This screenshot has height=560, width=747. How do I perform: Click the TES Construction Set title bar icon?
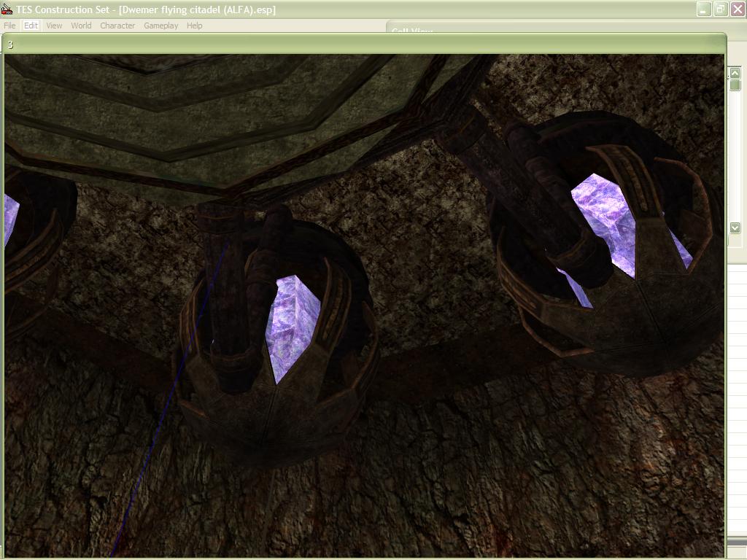point(7,9)
